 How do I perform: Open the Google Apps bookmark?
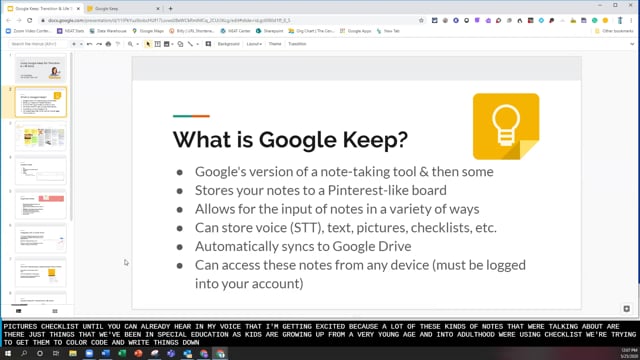tap(356, 31)
